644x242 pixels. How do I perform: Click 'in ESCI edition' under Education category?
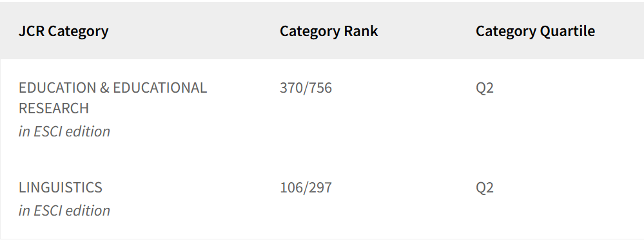[64, 131]
